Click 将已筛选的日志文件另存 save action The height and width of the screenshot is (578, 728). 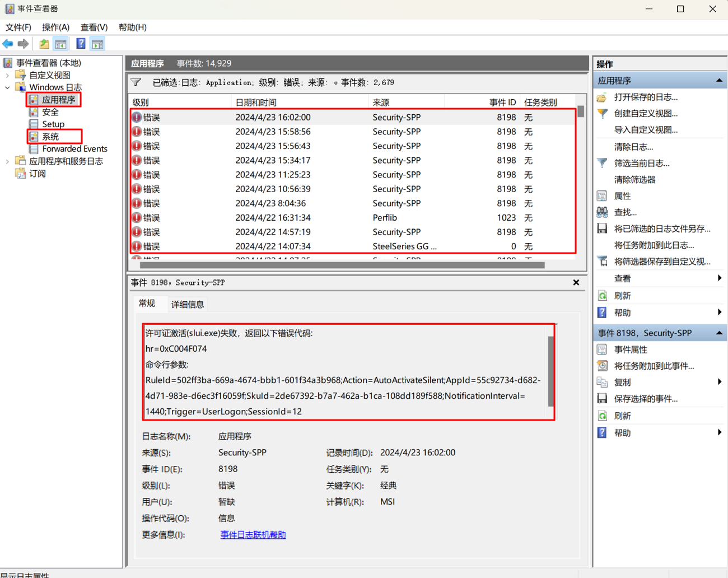661,229
